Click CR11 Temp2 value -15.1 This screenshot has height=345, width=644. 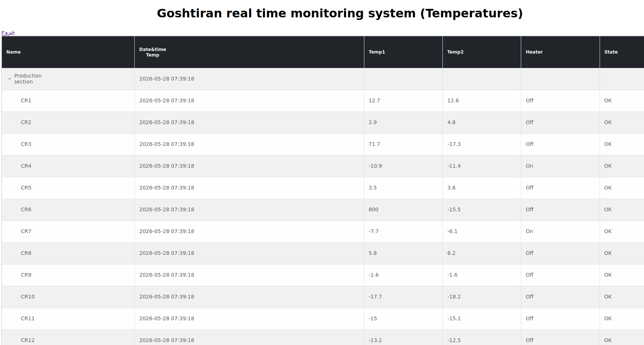pyautogui.click(x=454, y=318)
